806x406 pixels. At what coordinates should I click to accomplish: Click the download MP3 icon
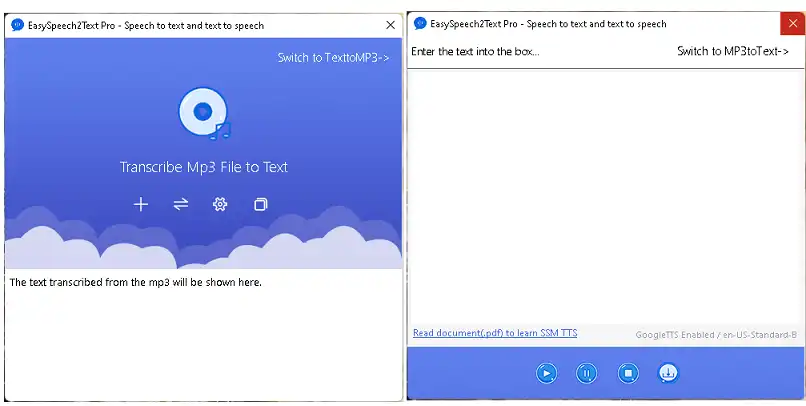668,373
